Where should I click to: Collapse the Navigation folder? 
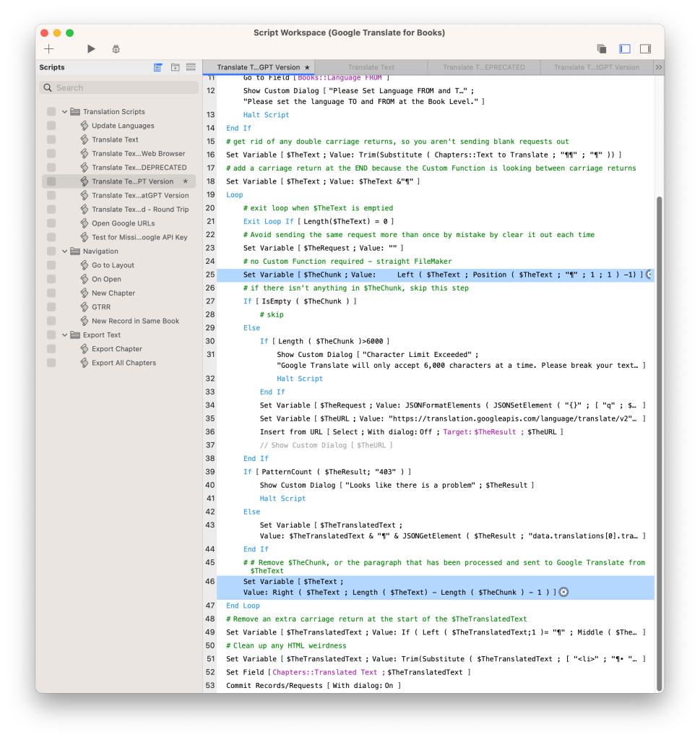tap(65, 251)
